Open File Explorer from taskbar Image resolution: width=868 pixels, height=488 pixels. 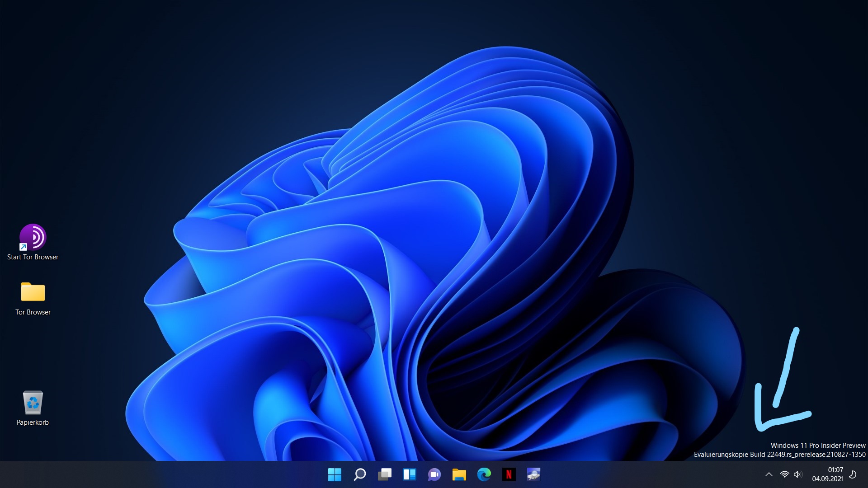[x=459, y=474]
